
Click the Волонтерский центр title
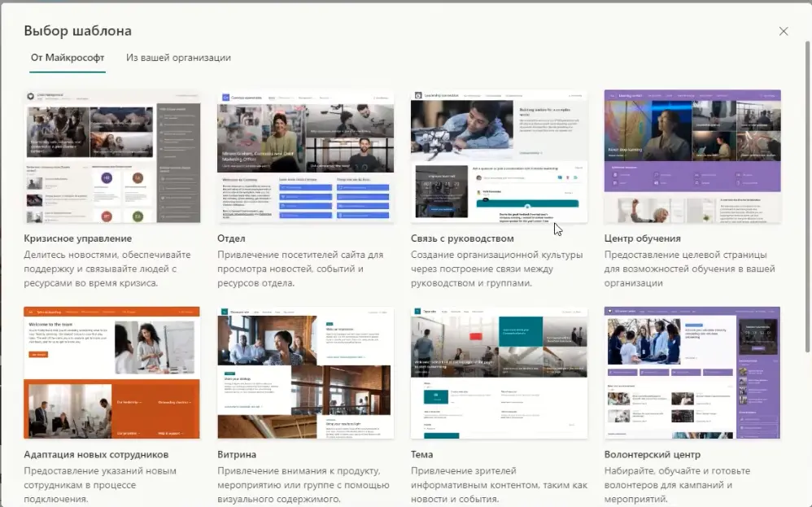(652, 454)
